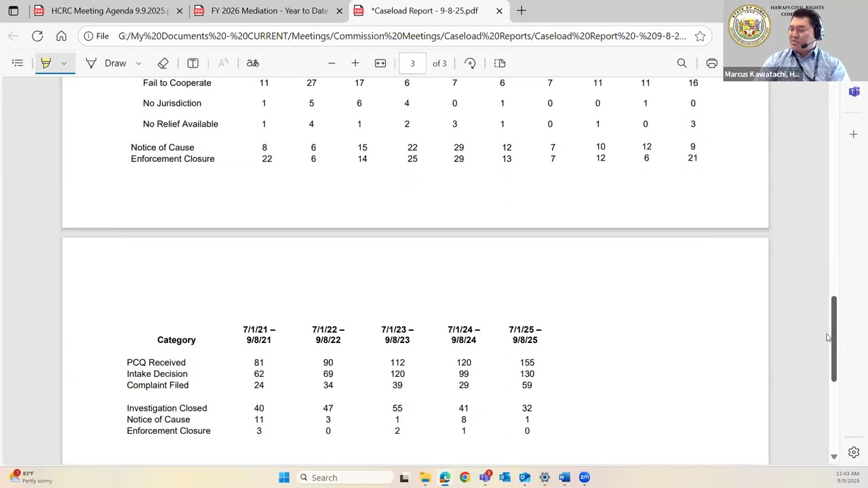View file site information icon

[x=96, y=36]
